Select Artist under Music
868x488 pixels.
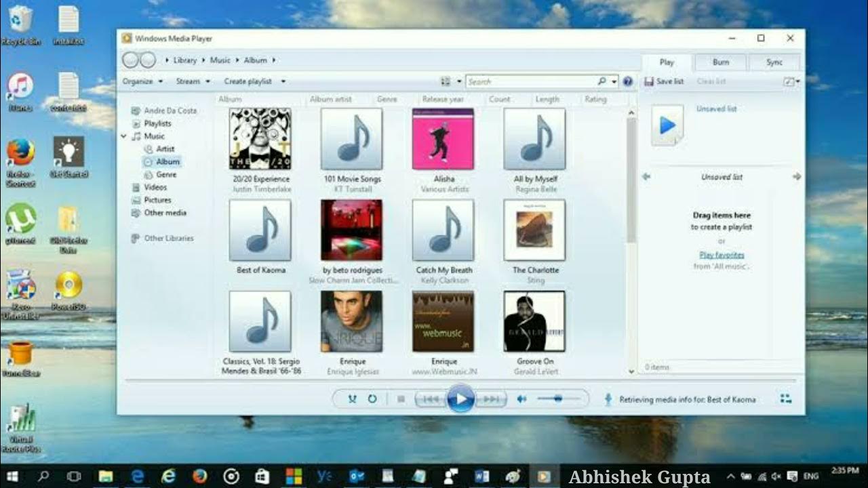(165, 149)
